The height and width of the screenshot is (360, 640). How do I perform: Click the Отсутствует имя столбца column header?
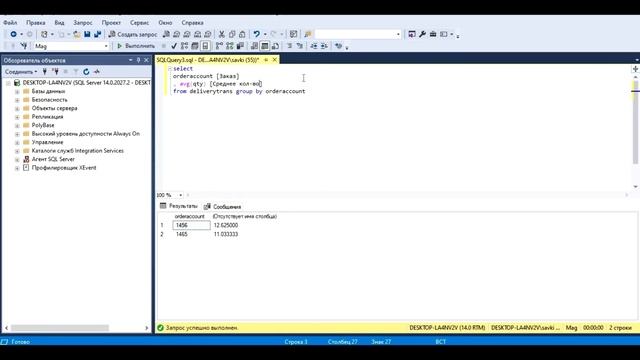pos(245,216)
